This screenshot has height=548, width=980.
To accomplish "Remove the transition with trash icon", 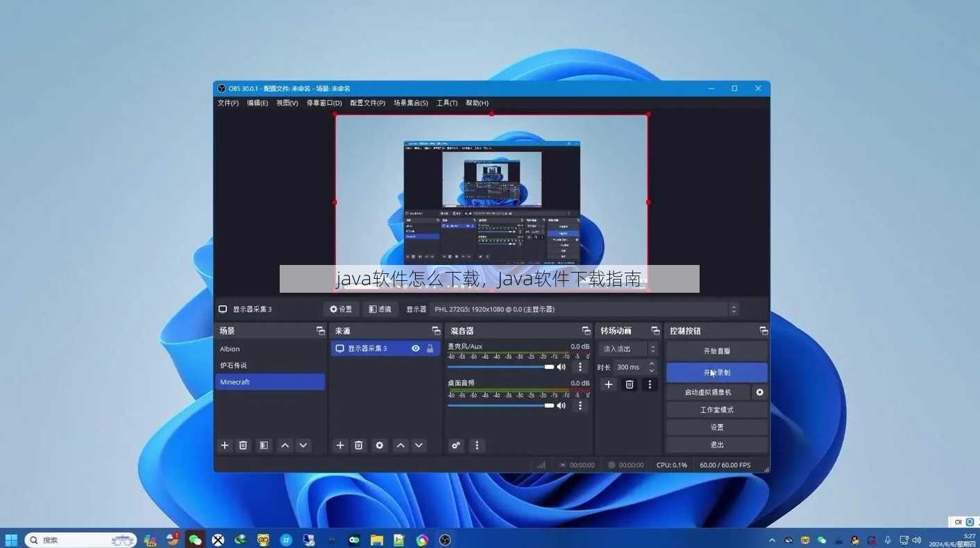I will pos(630,384).
